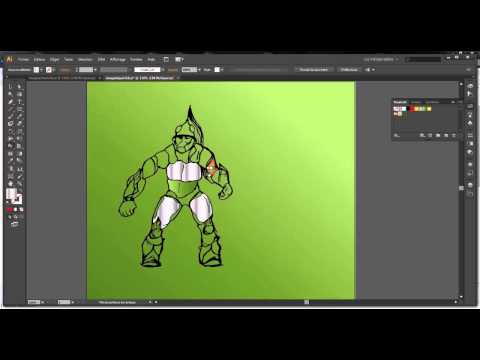The width and height of the screenshot is (480, 360).
Task: Open the Arrange Documents dropdown
Action: tap(179, 60)
